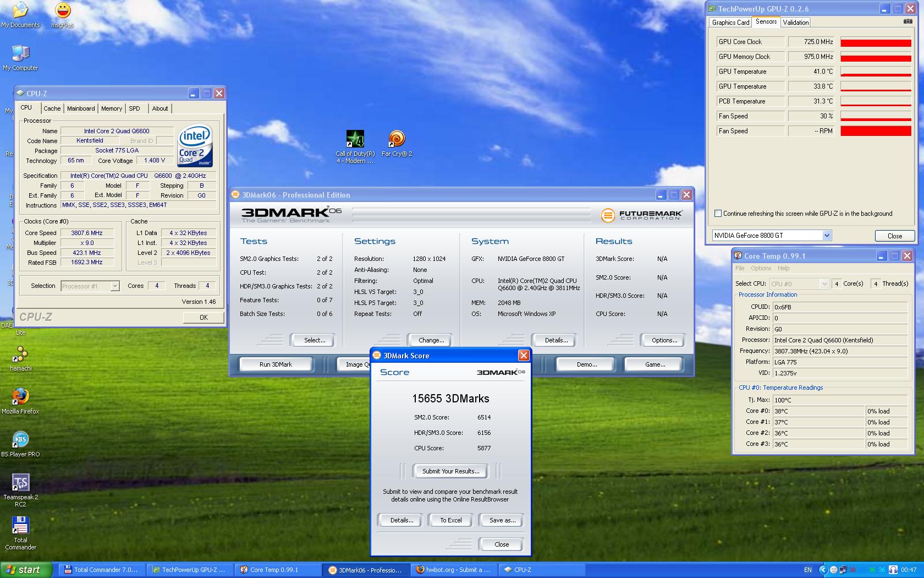924x578 pixels.
Task: Click Details button in 3DMark Score
Action: (x=402, y=520)
